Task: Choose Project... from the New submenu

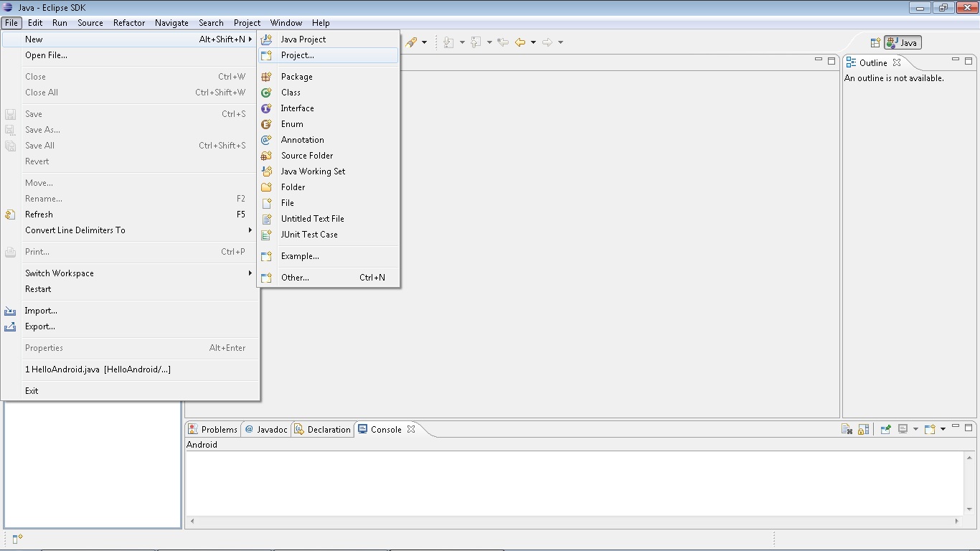Action: click(x=328, y=55)
